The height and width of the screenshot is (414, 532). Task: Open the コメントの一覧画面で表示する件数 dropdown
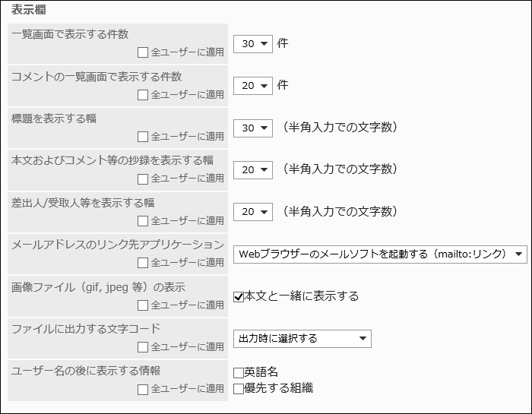[253, 86]
